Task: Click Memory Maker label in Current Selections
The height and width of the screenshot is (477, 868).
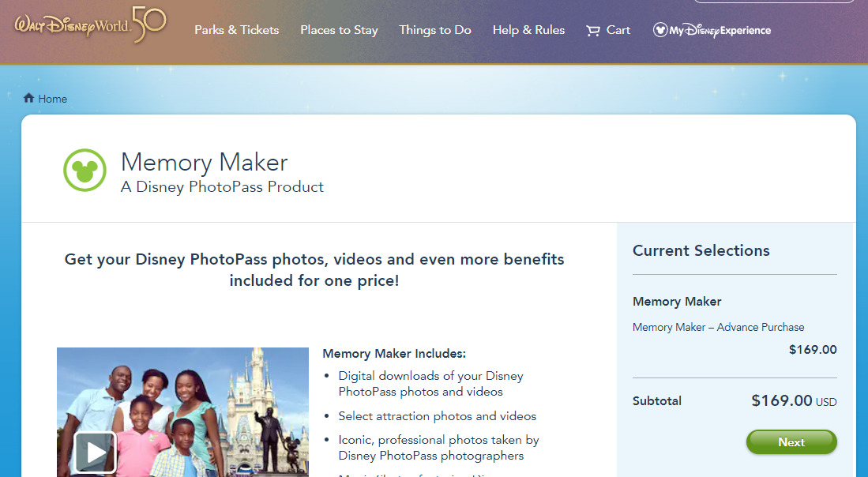Action: coord(677,302)
